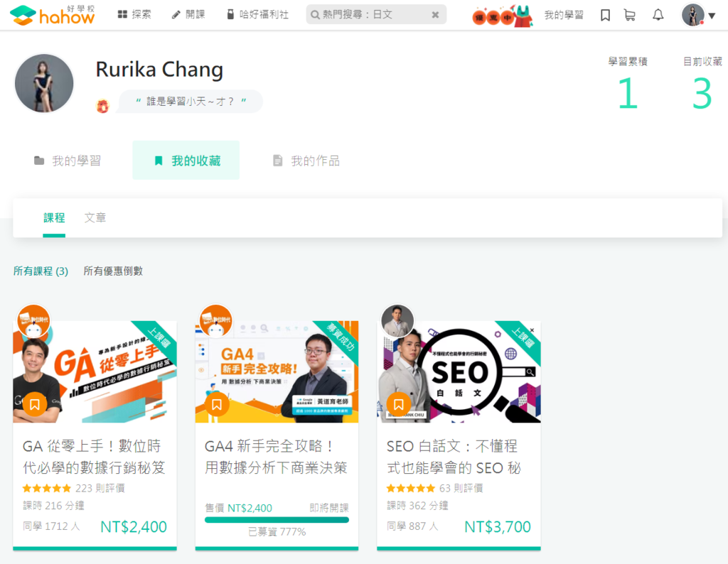Click the bookmark icon in top navigation

click(x=605, y=15)
